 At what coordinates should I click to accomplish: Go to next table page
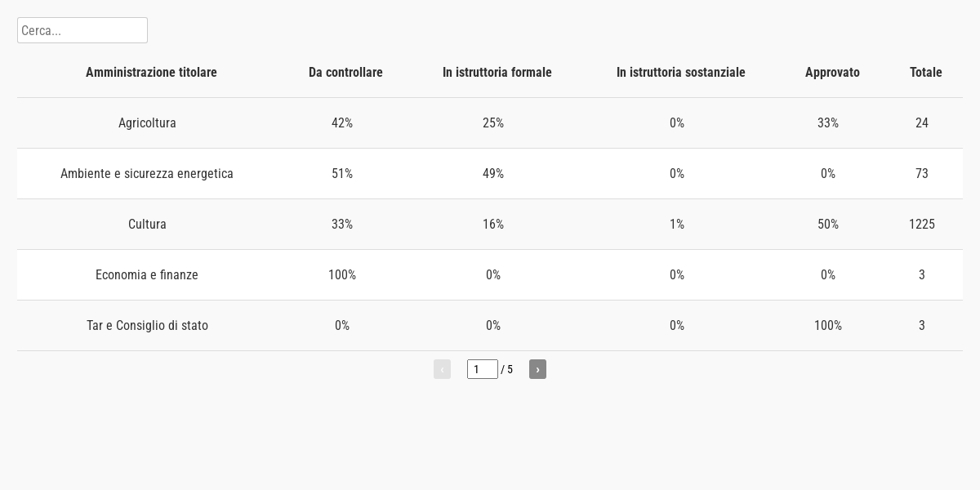click(537, 369)
